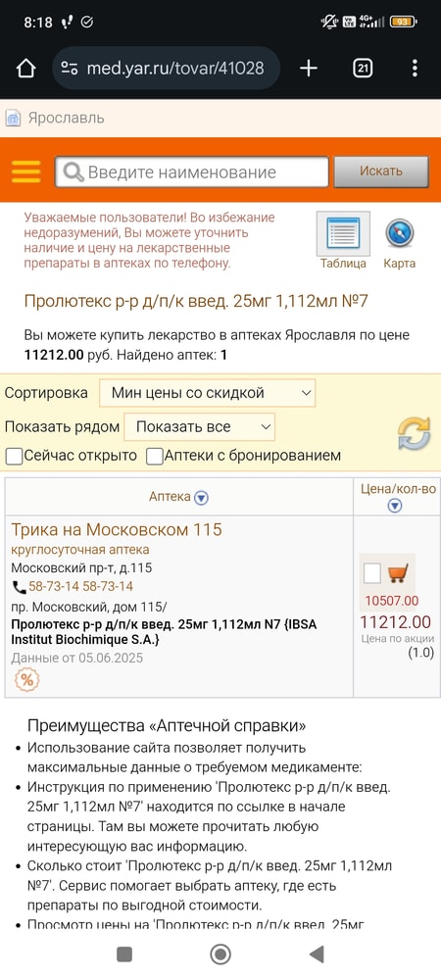Switch to Таблица view icon
441x980 pixels.
(343, 233)
